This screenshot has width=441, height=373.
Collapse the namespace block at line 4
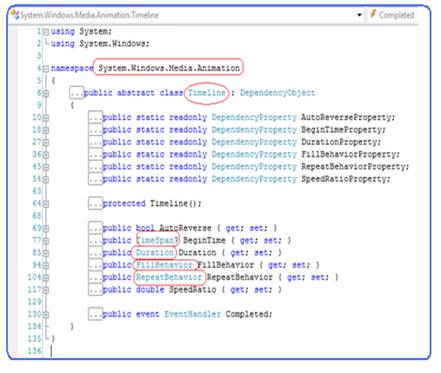[x=46, y=69]
